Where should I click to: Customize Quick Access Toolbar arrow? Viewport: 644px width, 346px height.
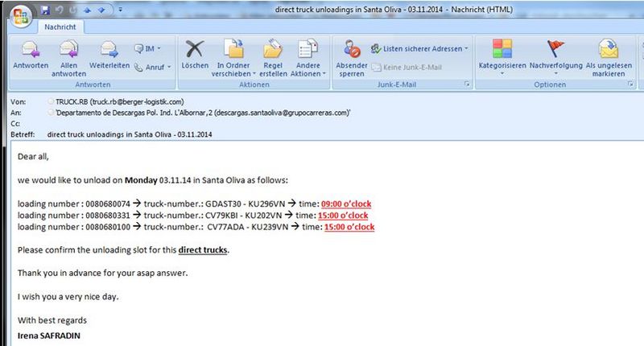[x=120, y=10]
